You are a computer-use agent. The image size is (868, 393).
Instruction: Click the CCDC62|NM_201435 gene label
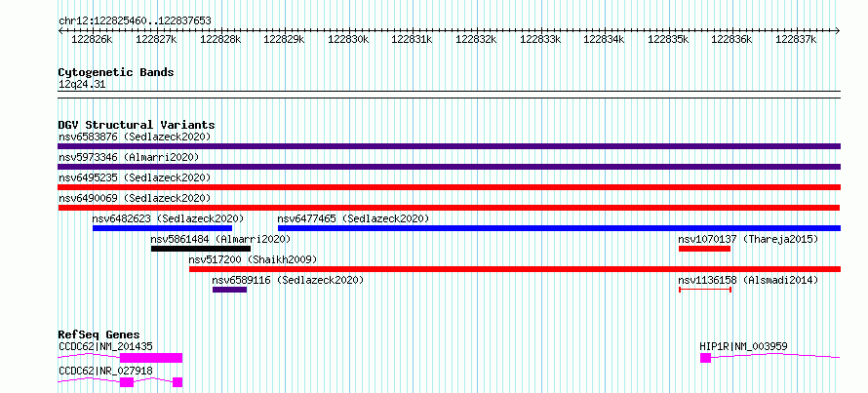pos(105,346)
